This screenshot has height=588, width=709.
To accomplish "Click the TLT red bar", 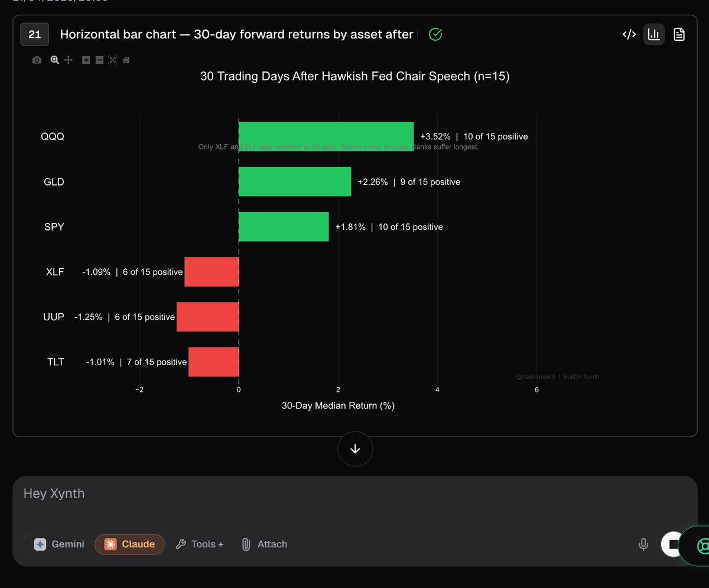I will click(213, 362).
